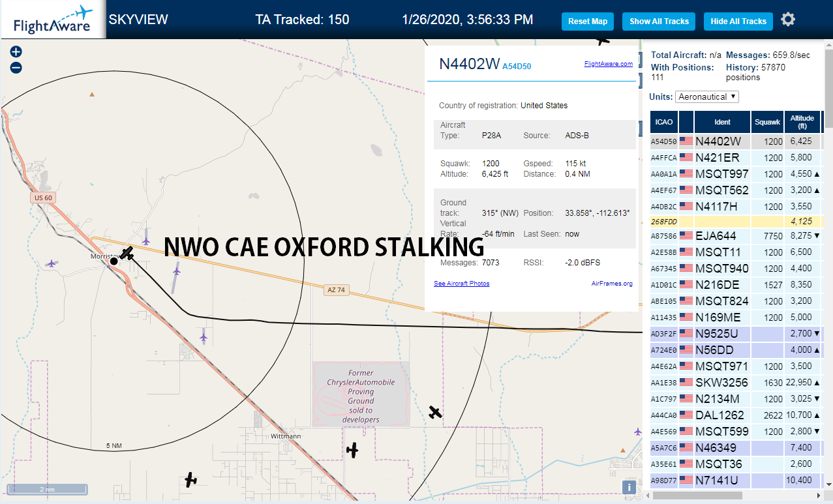Select MSQT971 row in table
The width and height of the screenshot is (833, 504).
736,366
